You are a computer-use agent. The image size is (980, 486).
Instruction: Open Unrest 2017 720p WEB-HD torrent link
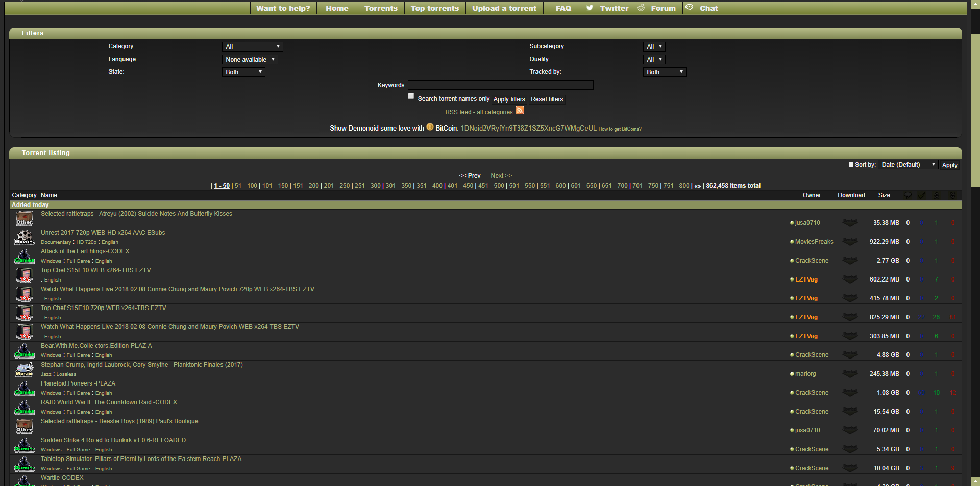103,233
